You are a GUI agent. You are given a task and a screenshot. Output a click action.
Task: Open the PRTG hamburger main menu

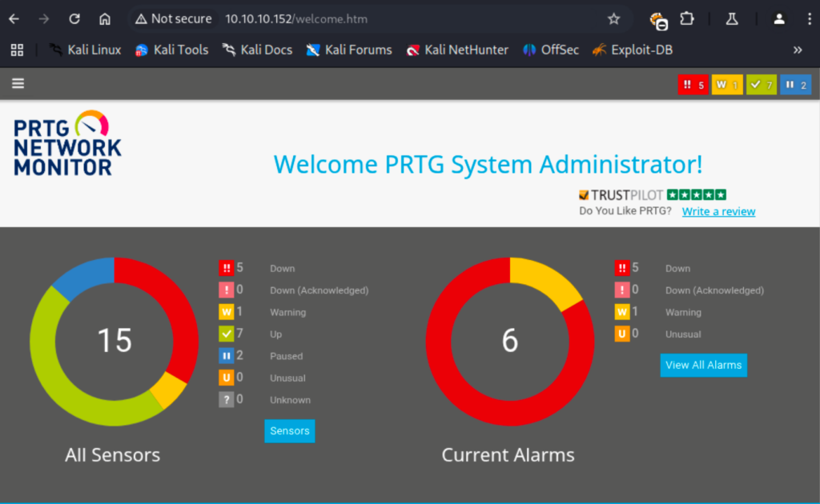coord(18,83)
